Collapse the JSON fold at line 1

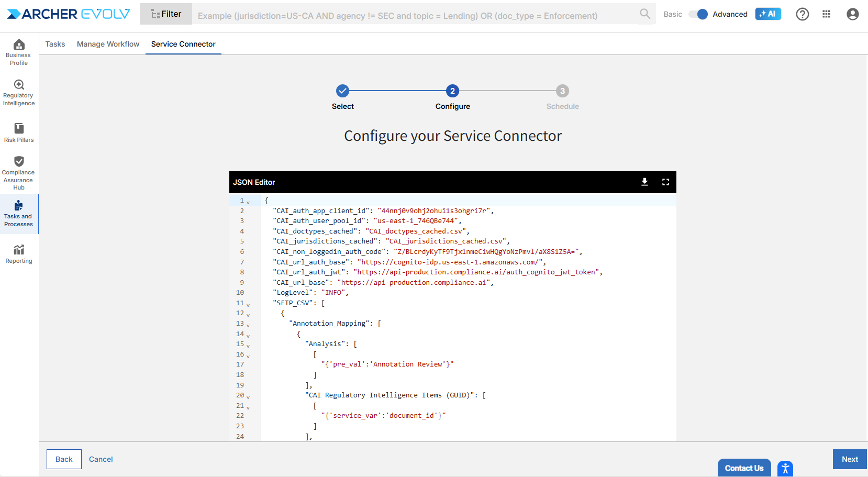tap(248, 202)
